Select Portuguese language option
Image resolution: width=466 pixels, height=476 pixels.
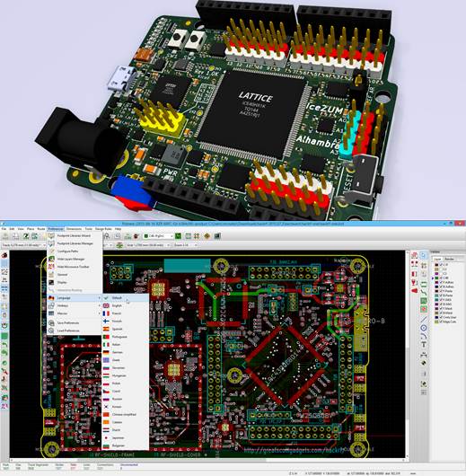tap(125, 337)
